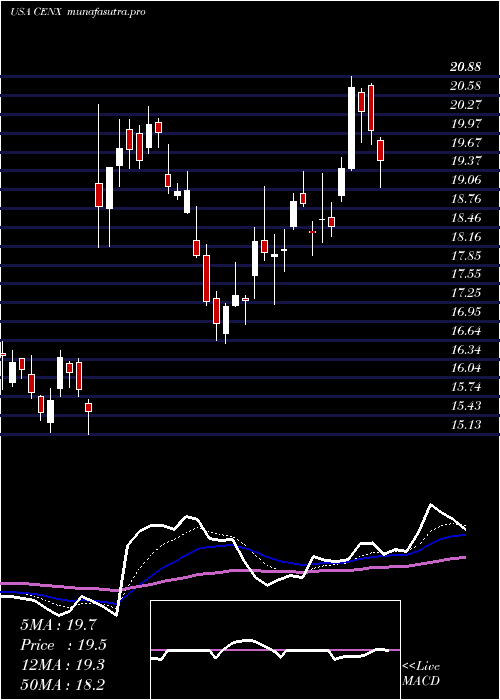Select the 16.95 price level label
This screenshot has width=500, height=700.
[466, 312]
